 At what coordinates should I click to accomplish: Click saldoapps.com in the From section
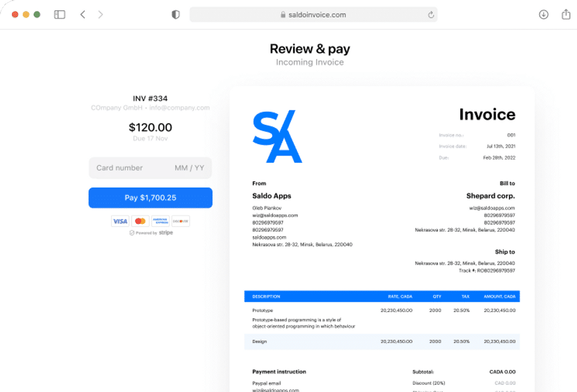pyautogui.click(x=269, y=237)
